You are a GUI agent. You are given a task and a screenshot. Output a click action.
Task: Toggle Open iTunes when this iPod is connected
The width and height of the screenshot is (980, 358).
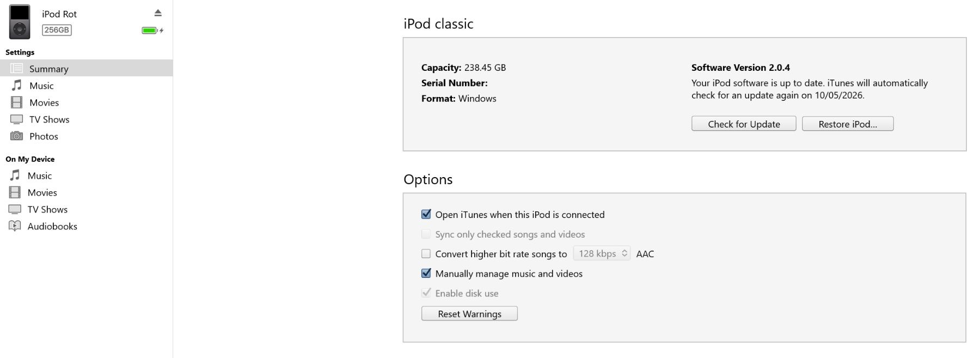click(x=426, y=214)
